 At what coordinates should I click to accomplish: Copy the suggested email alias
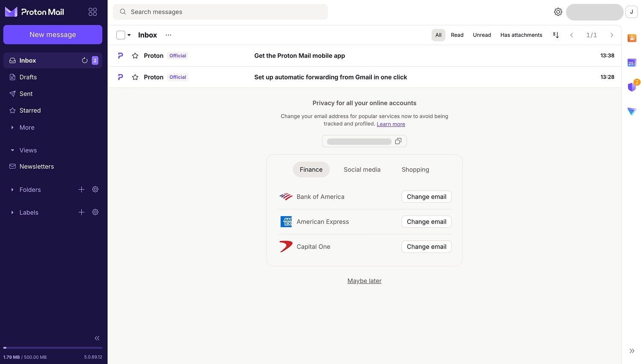click(398, 141)
